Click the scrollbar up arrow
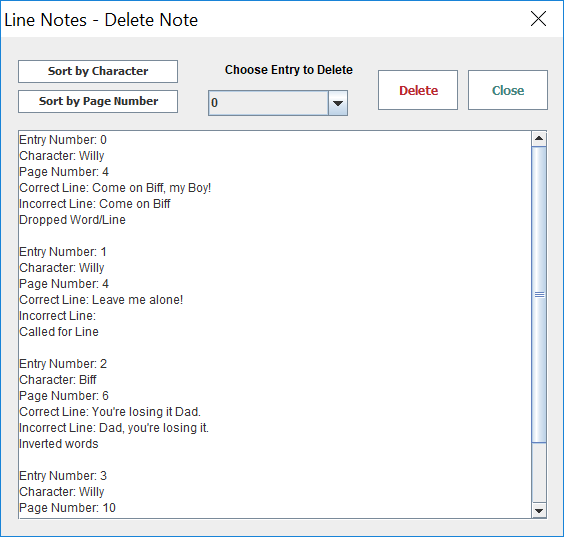The width and height of the screenshot is (564, 537). point(539,139)
